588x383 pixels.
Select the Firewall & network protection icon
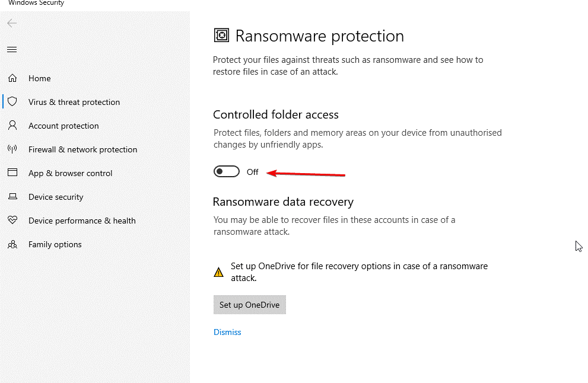[12, 149]
